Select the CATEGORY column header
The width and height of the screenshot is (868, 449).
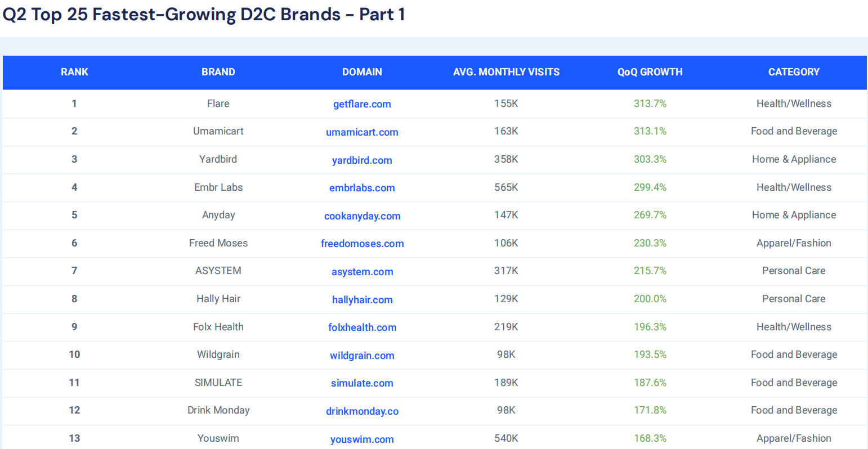794,72
